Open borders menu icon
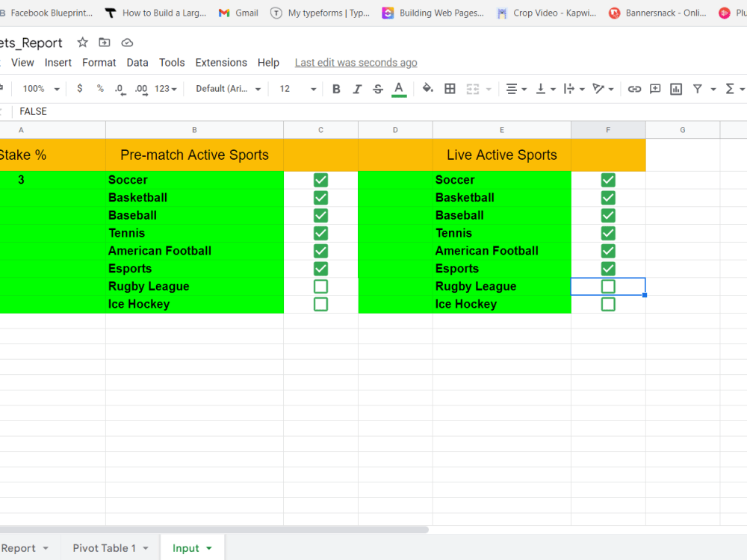 click(x=450, y=89)
